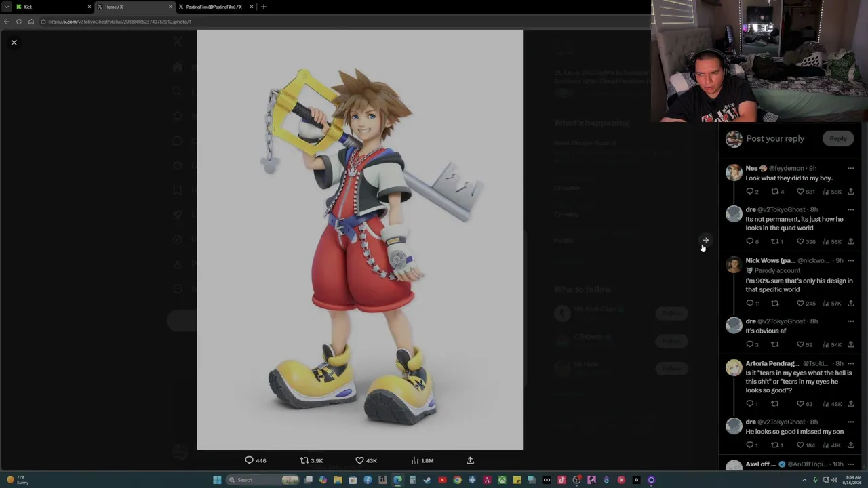Like Nick Wows' tweet with 245 likes
The image size is (868, 488).
[806, 303]
